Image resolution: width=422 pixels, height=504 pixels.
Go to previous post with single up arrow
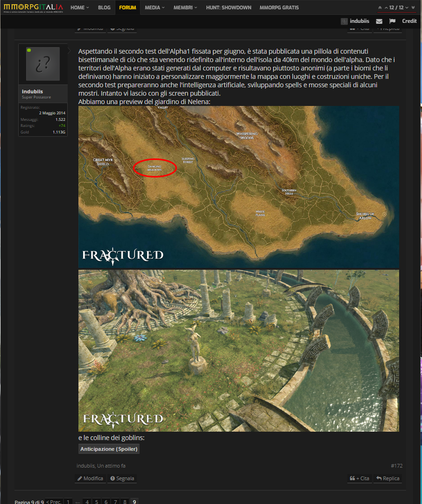pyautogui.click(x=386, y=7)
